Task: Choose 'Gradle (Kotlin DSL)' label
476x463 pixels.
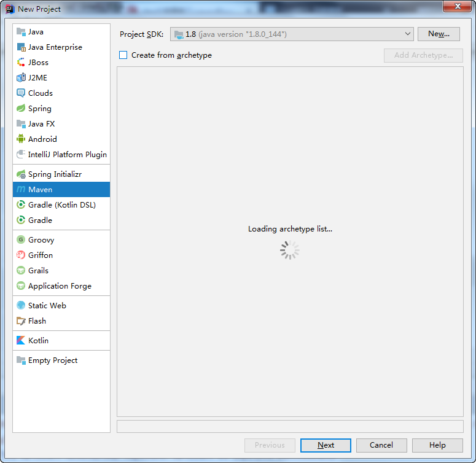Action: 62,205
